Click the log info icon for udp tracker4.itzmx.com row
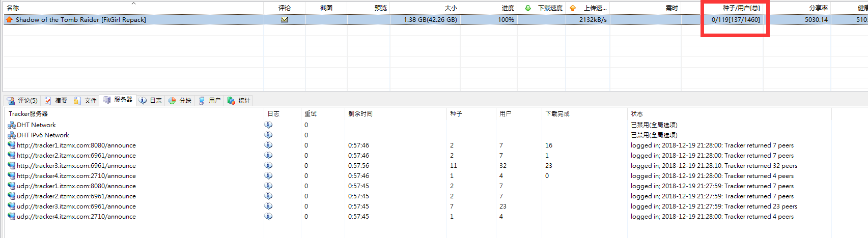Screen dimensions: 868x238 click(268, 217)
